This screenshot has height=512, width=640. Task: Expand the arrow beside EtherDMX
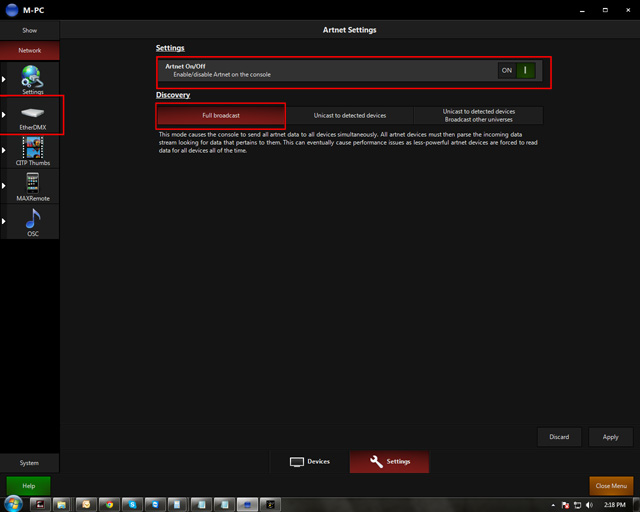pos(4,114)
